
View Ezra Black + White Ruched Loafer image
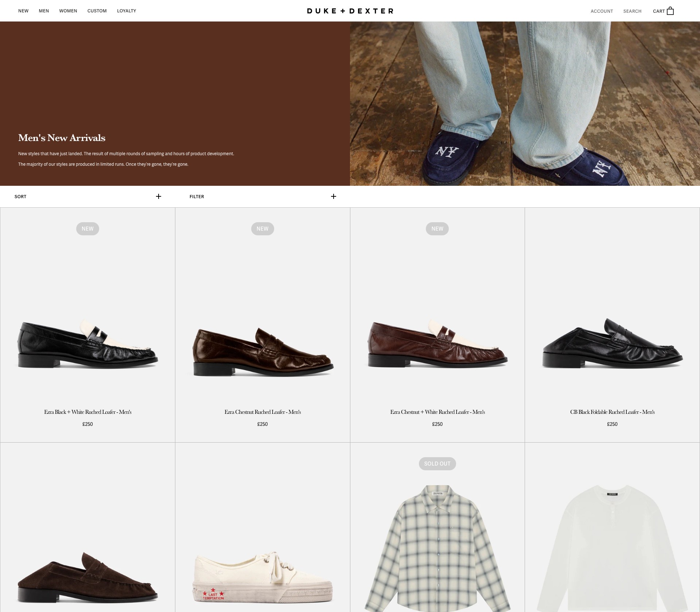[87, 344]
